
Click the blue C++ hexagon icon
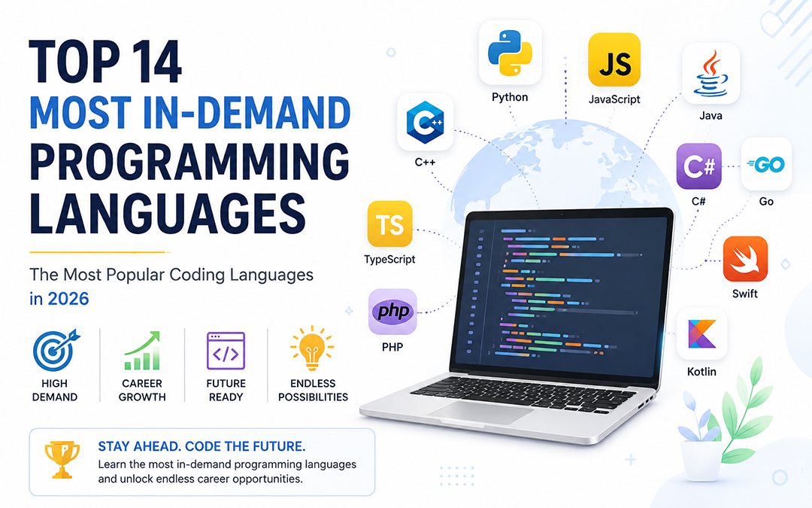click(x=425, y=123)
